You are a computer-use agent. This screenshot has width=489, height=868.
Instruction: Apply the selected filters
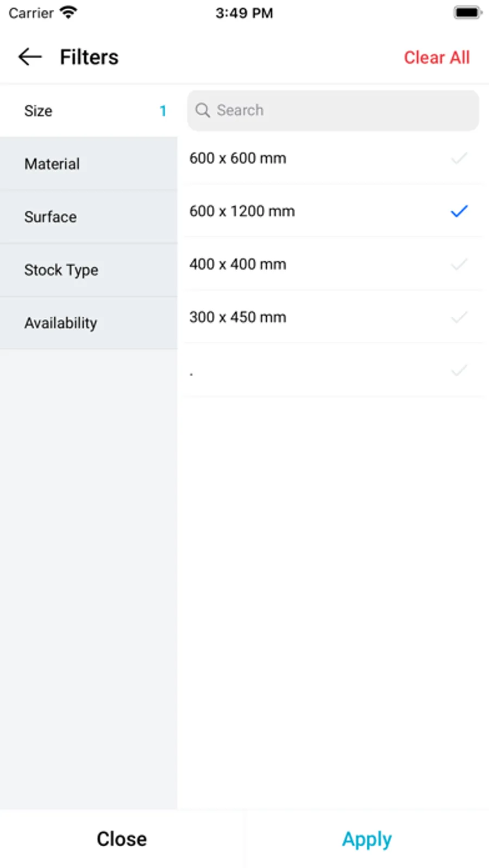[x=367, y=839]
